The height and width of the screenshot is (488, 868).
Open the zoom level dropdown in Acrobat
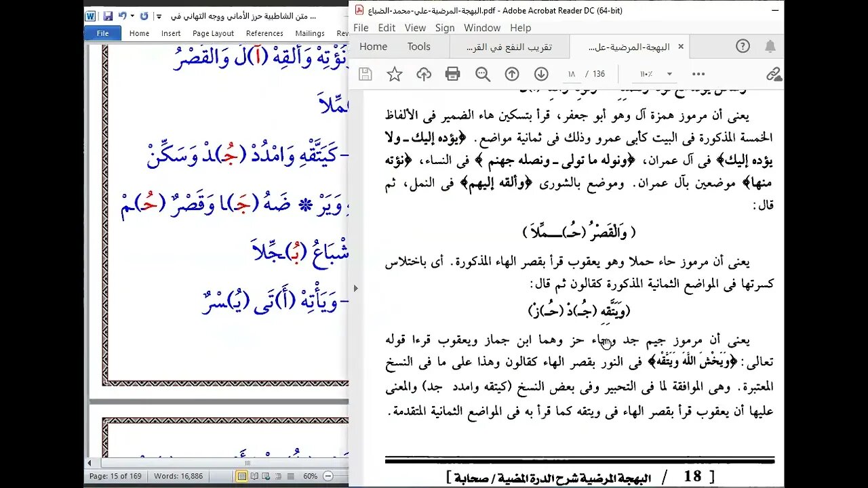669,74
